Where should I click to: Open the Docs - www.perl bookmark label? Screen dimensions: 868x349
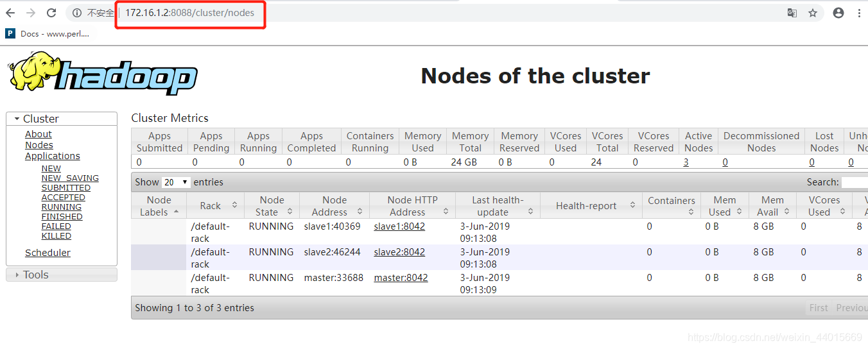pos(55,33)
